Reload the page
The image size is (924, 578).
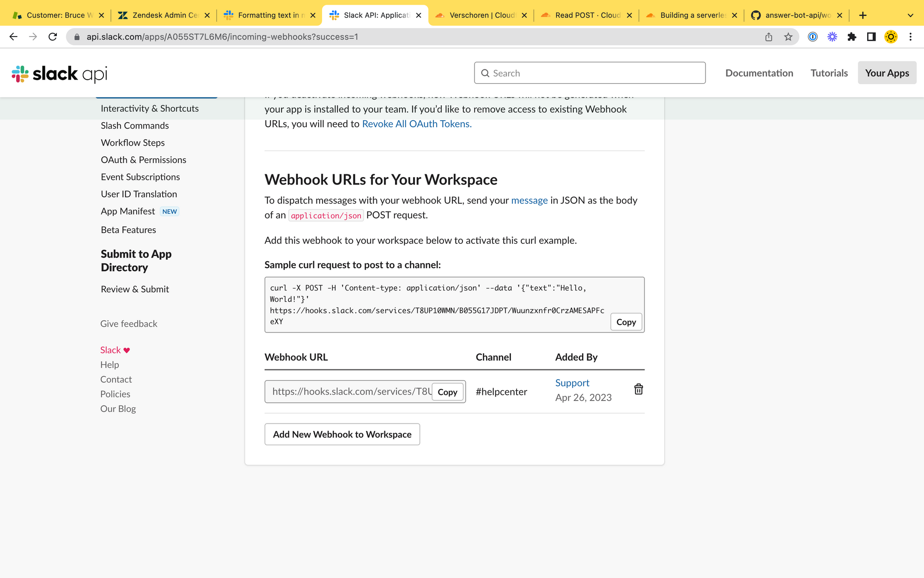tap(53, 37)
